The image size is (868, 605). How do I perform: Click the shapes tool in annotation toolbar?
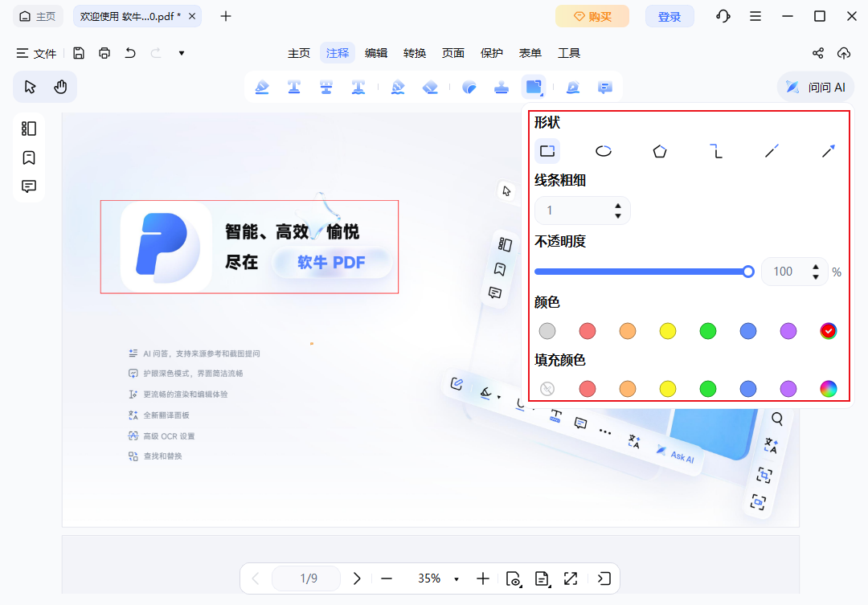(534, 87)
